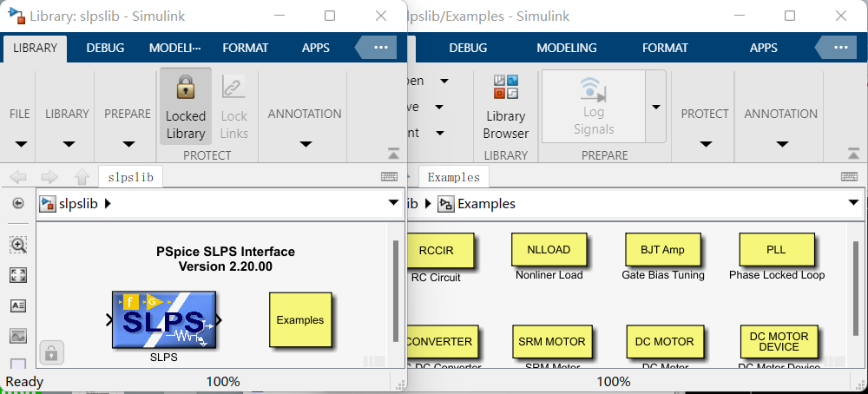This screenshot has height=394, width=868.
Task: Open the SRM MOTOR block
Action: tap(551, 342)
